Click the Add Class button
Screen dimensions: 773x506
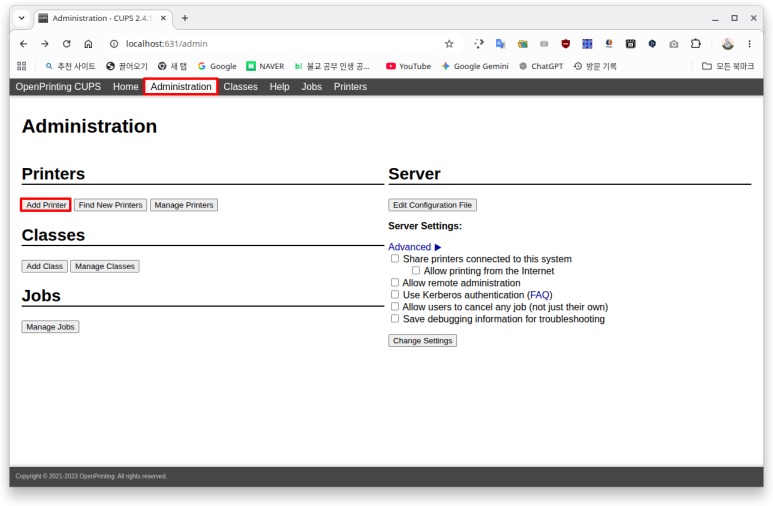pyautogui.click(x=44, y=266)
